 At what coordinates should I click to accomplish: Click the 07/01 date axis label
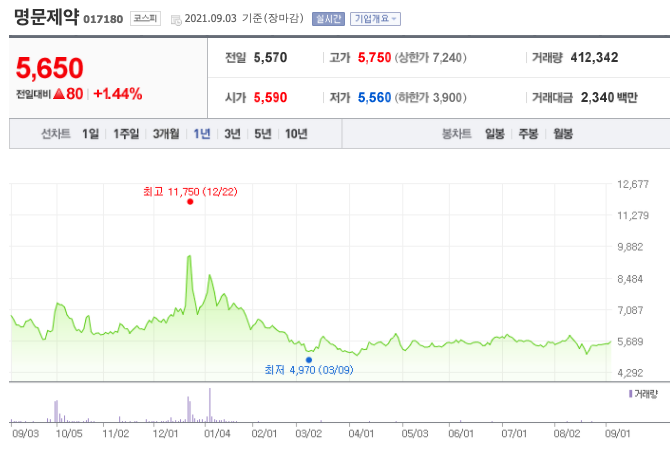point(514,434)
